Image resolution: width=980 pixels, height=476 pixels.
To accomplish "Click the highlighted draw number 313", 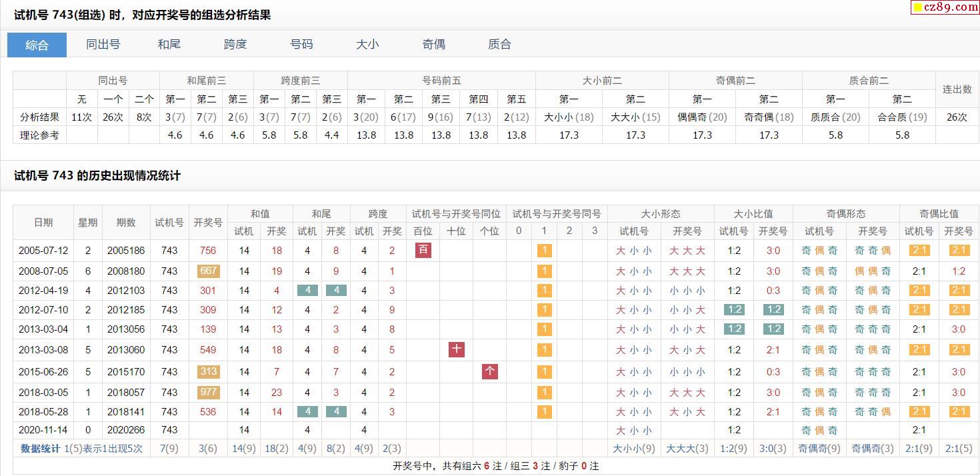I will pos(208,371).
